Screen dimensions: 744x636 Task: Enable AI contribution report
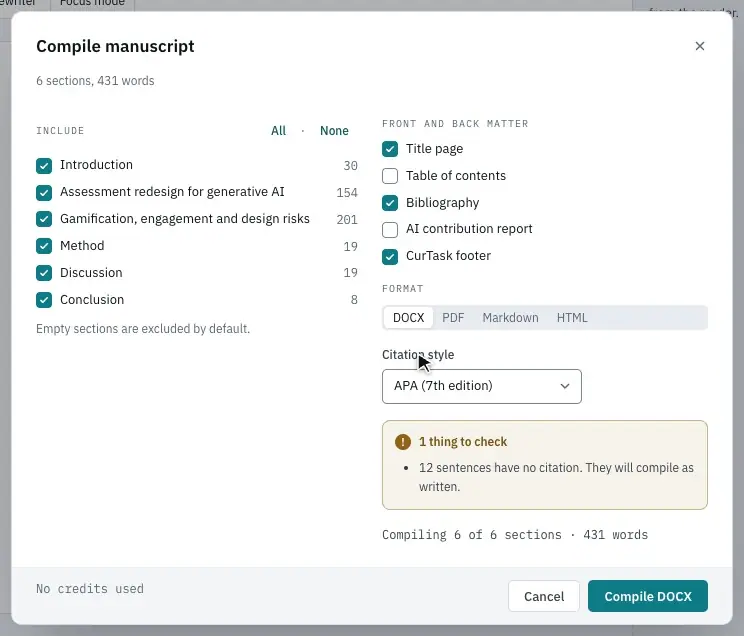pos(390,230)
